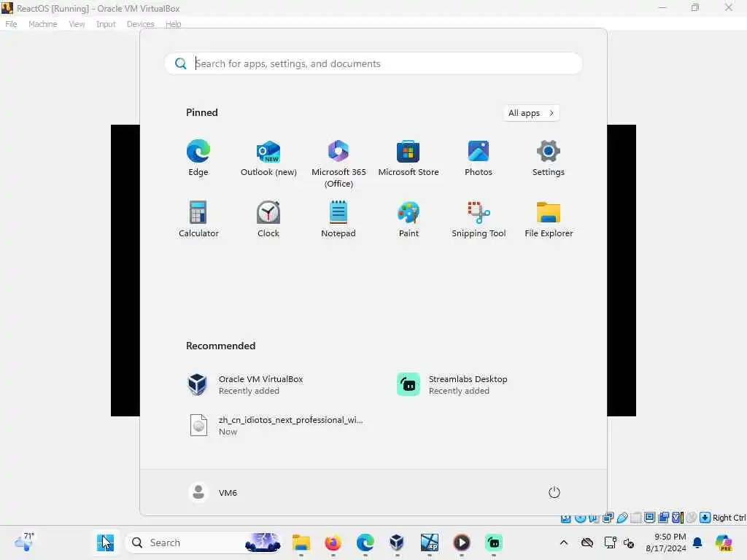Open the Clock app
This screenshot has height=560, width=747.
point(268,219)
